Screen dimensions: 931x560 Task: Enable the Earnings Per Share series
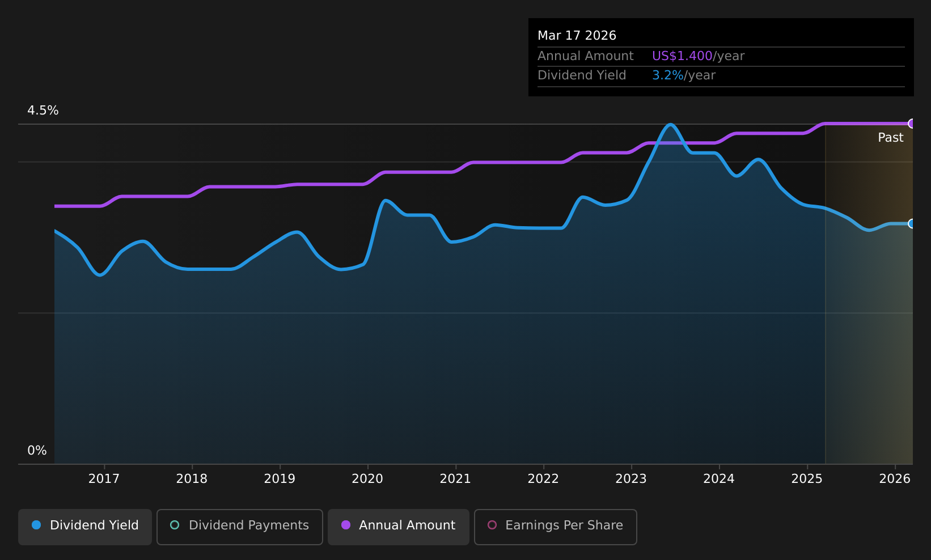(x=556, y=527)
